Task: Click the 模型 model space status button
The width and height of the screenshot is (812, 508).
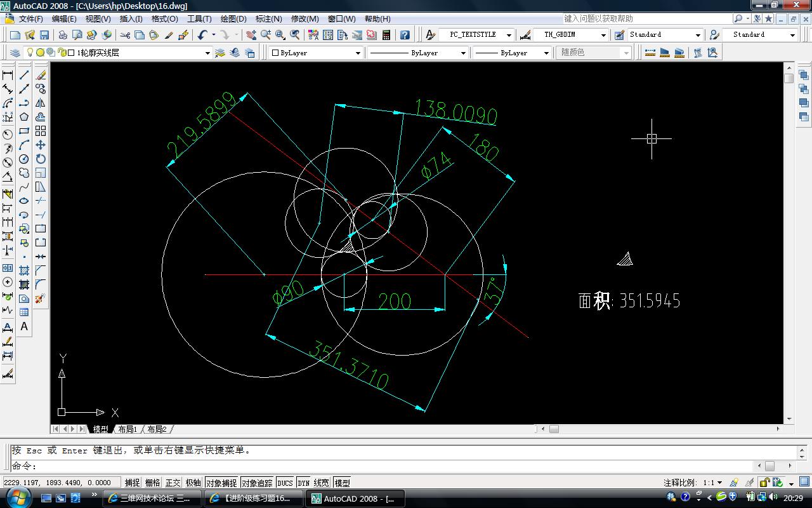Action: 342,483
